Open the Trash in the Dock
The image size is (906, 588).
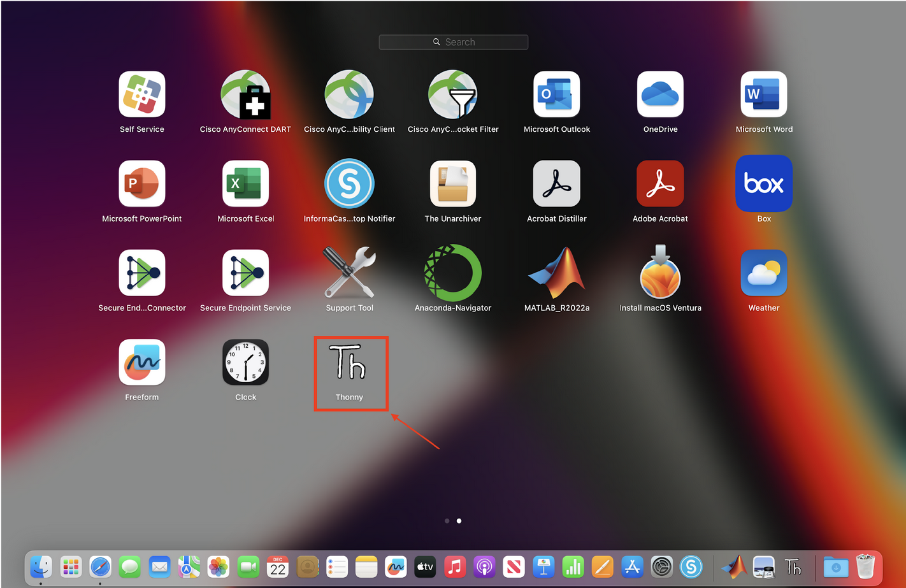click(x=865, y=566)
